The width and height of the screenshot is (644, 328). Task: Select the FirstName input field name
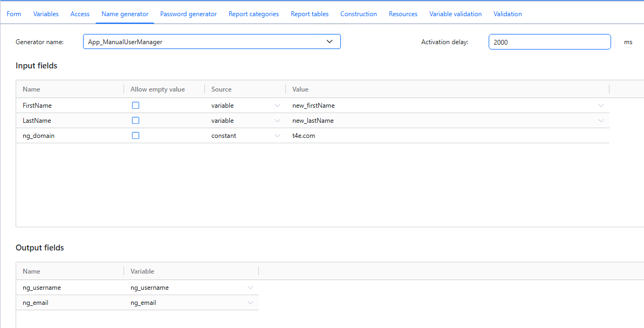click(37, 106)
